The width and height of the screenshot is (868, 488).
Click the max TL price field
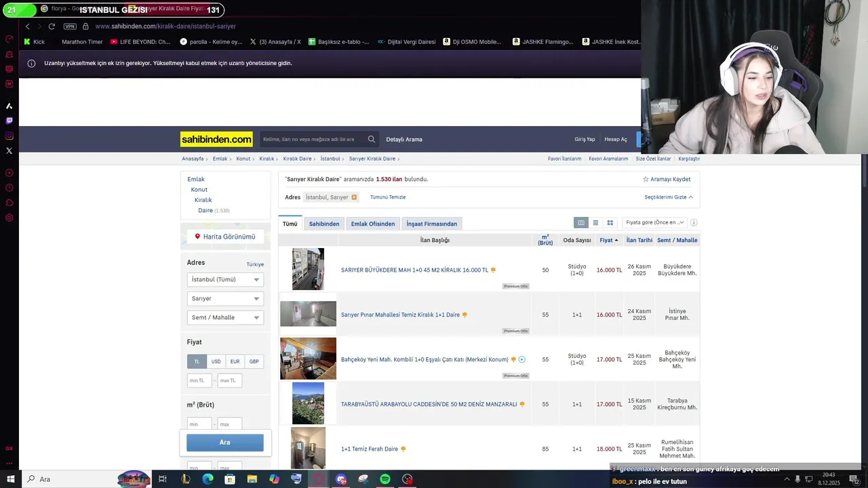[x=230, y=380]
